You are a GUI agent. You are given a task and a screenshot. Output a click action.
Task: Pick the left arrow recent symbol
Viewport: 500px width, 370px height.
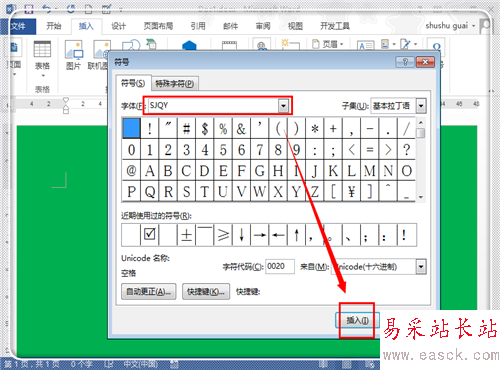[x=278, y=235]
